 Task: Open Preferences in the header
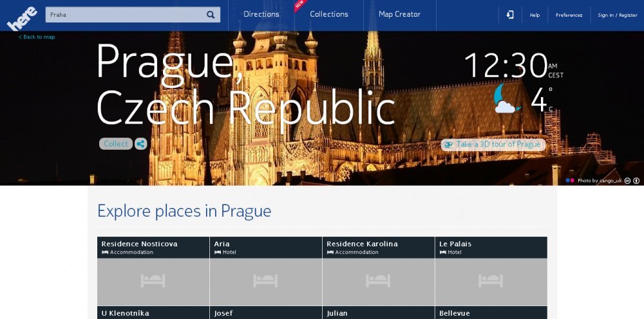point(569,15)
